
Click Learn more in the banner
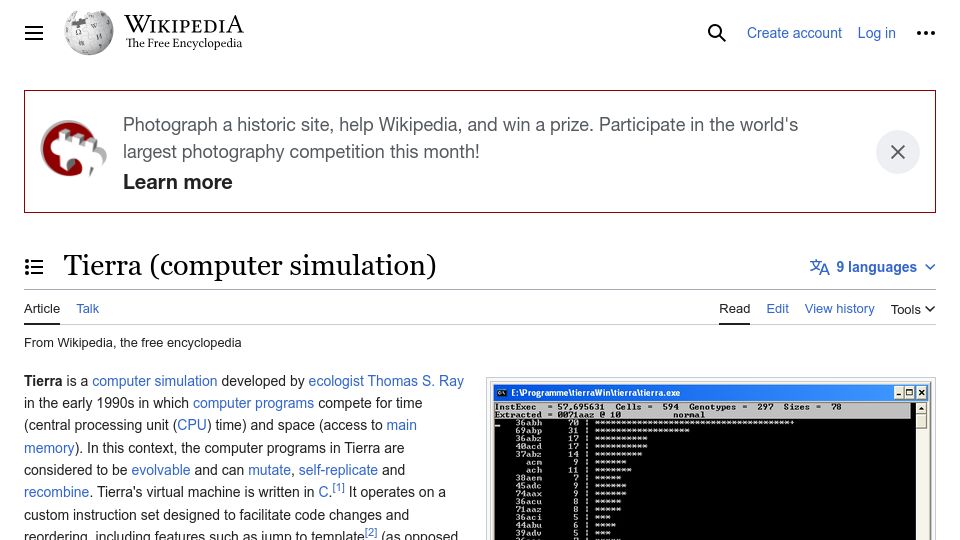pos(178,182)
